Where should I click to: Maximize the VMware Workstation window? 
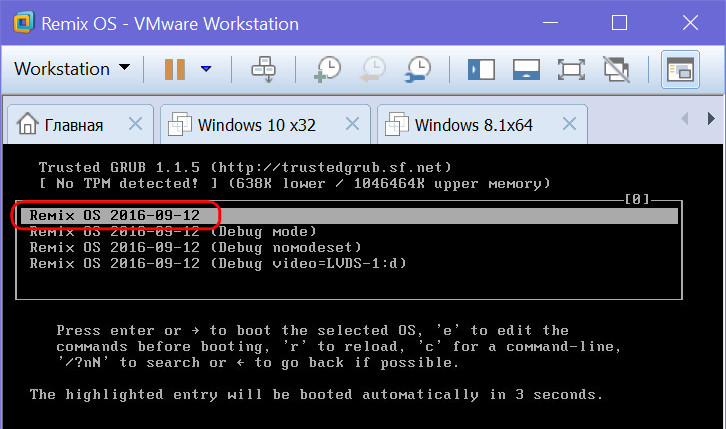pyautogui.click(x=620, y=23)
